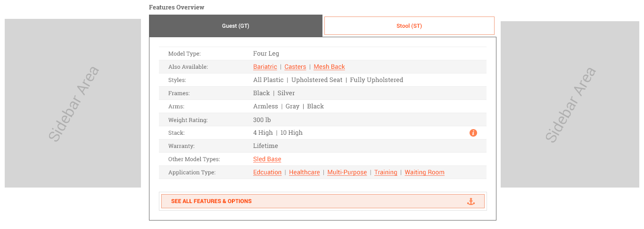Click the orange info icon in Stack row
The height and width of the screenshot is (229, 644).
473,133
